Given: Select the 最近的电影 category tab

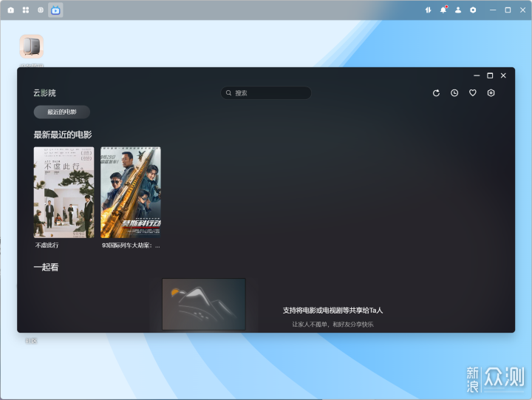Looking at the screenshot, I should pos(62,112).
